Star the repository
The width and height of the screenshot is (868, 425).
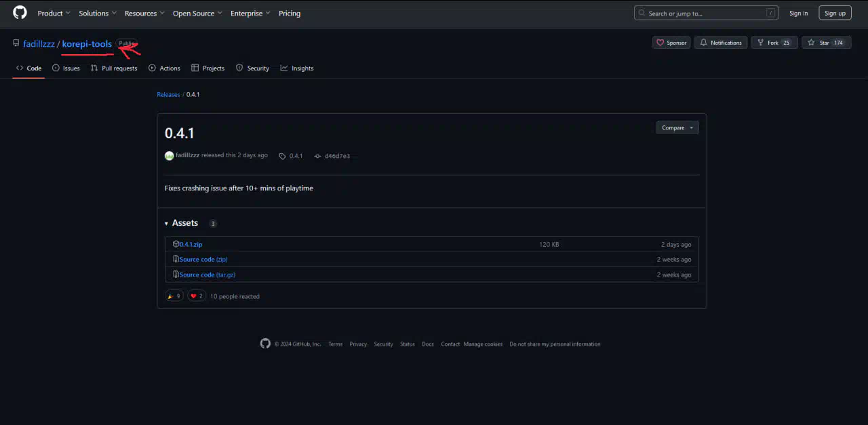point(826,43)
